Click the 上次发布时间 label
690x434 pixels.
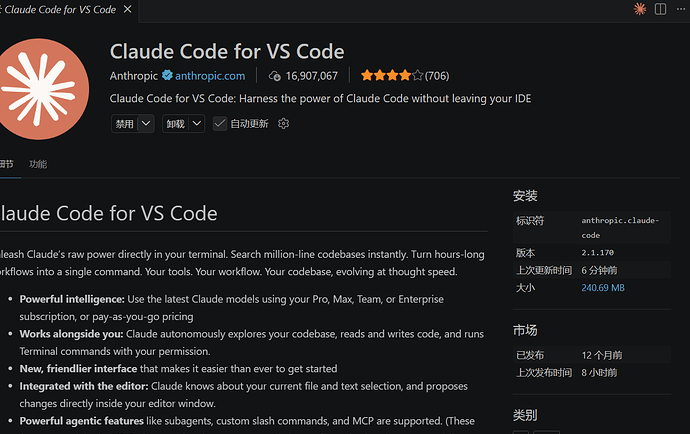544,373
